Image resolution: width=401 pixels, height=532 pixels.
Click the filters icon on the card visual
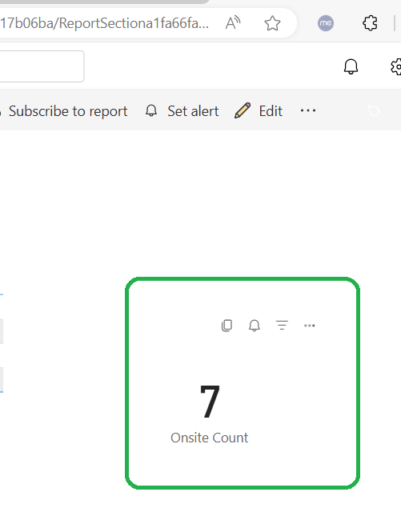point(282,326)
